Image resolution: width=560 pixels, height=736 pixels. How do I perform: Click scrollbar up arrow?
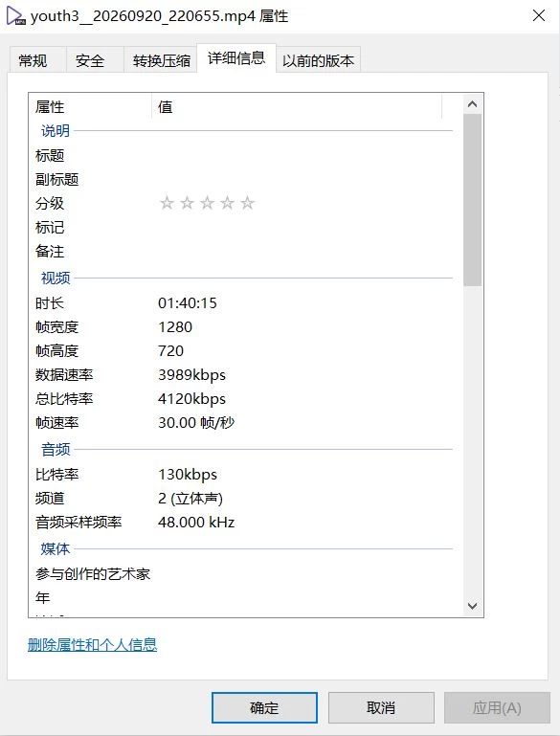point(472,104)
